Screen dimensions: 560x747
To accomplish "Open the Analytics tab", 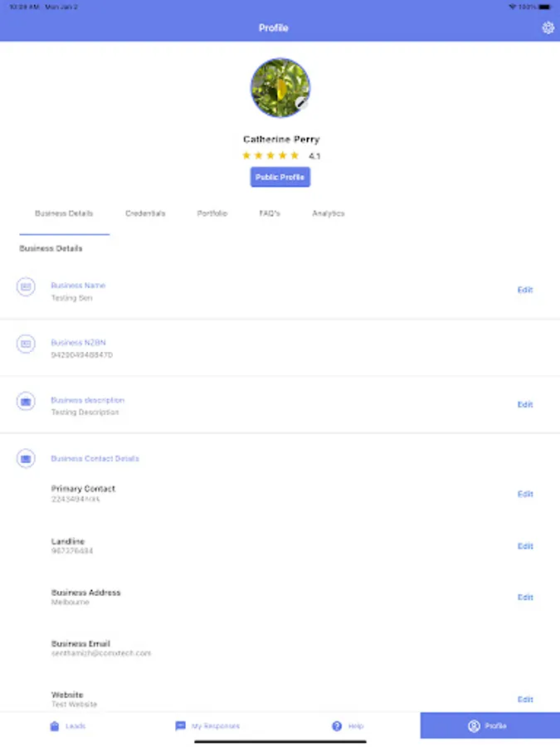I will tap(328, 213).
